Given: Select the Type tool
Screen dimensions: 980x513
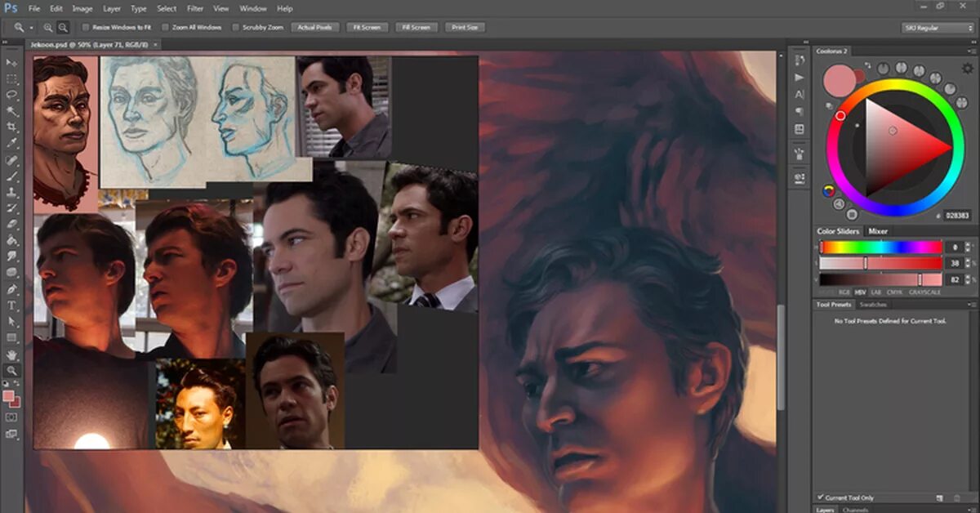Looking at the screenshot, I should tap(11, 306).
